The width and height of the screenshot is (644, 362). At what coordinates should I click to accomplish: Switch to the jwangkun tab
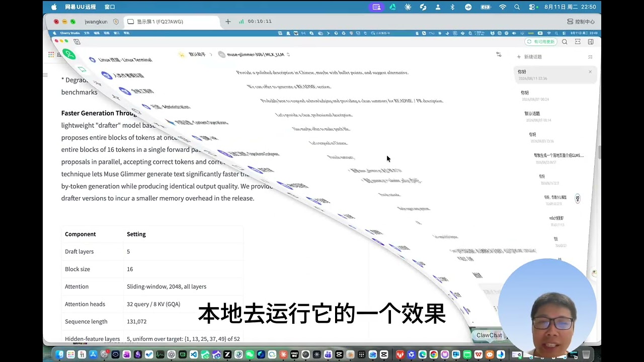pyautogui.click(x=96, y=22)
